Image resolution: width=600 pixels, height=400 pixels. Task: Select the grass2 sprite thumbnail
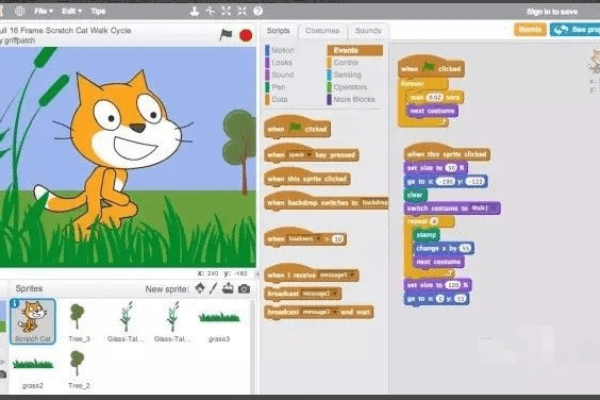(33, 369)
